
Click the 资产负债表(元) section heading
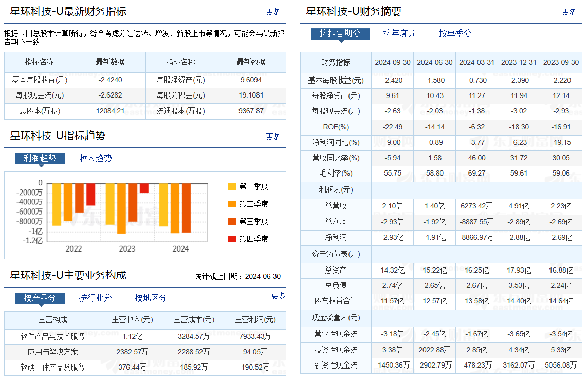336,254
